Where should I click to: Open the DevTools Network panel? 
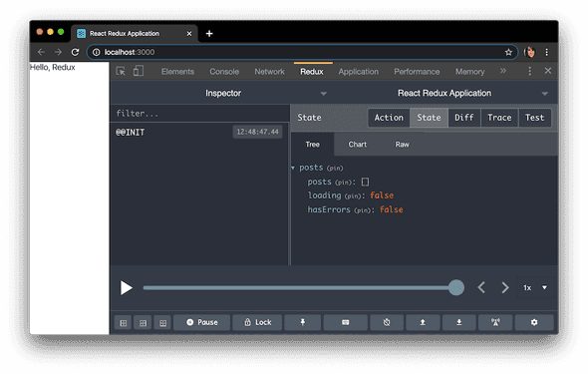coord(269,72)
